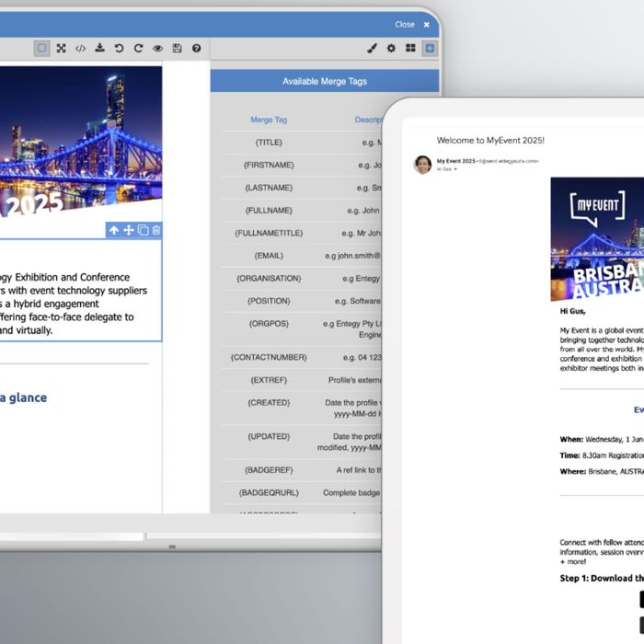Open settings gear icon in editor toolbar
The height and width of the screenshot is (644, 644).
pyautogui.click(x=391, y=49)
